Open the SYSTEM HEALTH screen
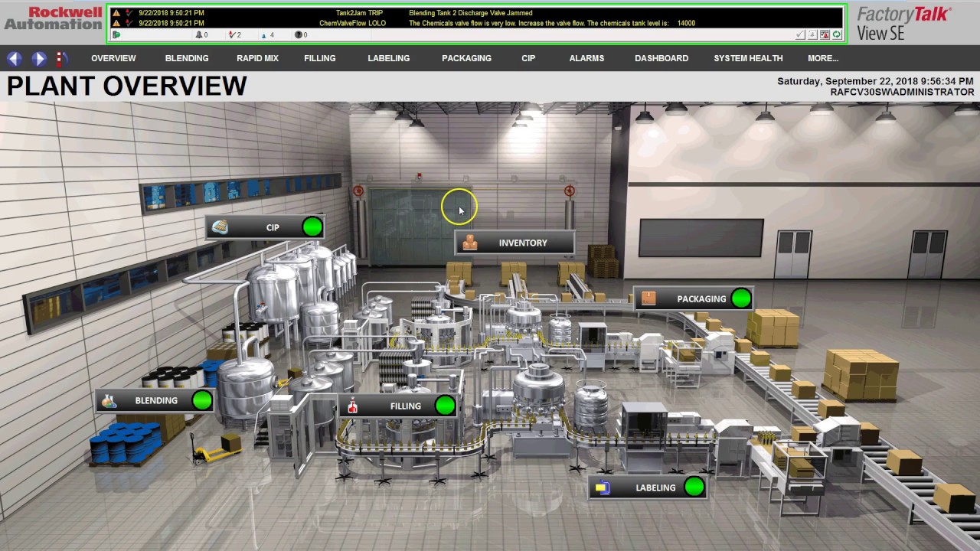 (748, 58)
